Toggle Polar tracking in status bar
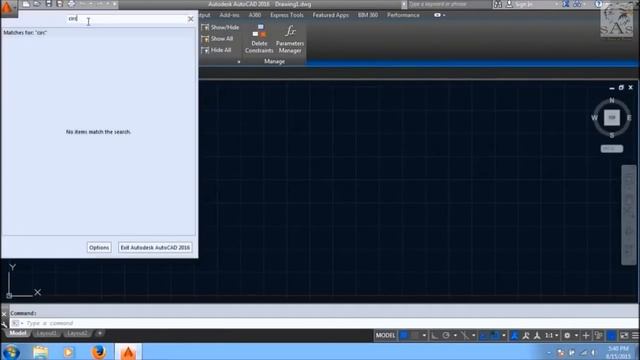Viewport: 640px width, 360px height. click(446, 336)
